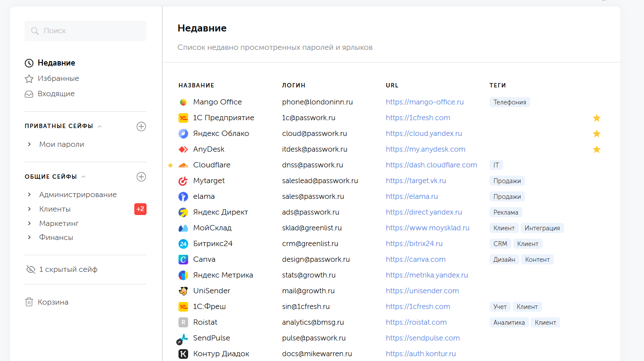
Task: Open the Избранные section
Action: (58, 78)
